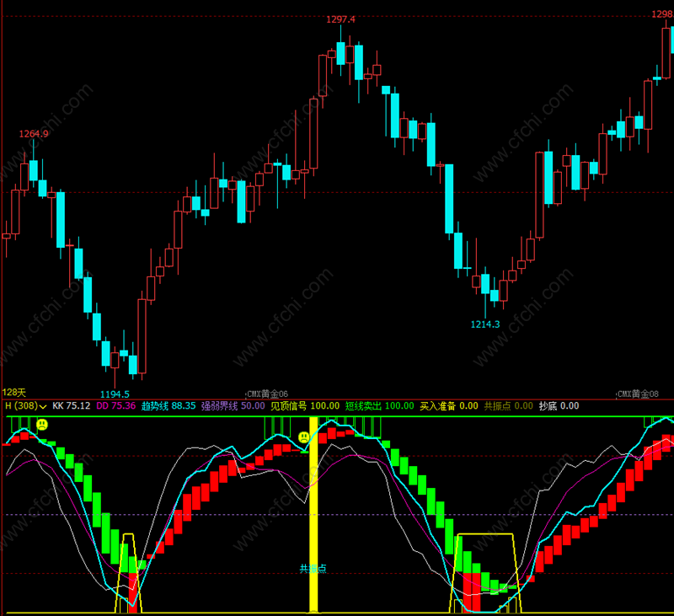
Task: Click the CMX黄金06 contract marker
Action: pos(267,394)
